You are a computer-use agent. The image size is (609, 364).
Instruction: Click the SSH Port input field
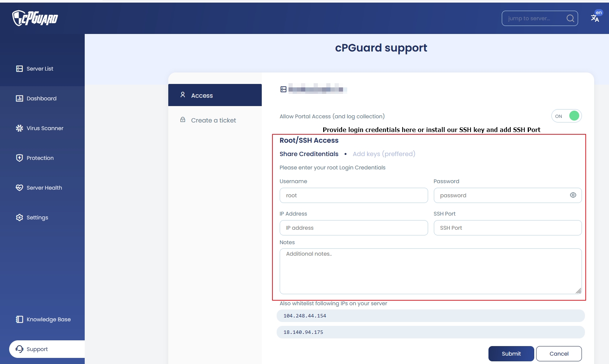tap(508, 228)
